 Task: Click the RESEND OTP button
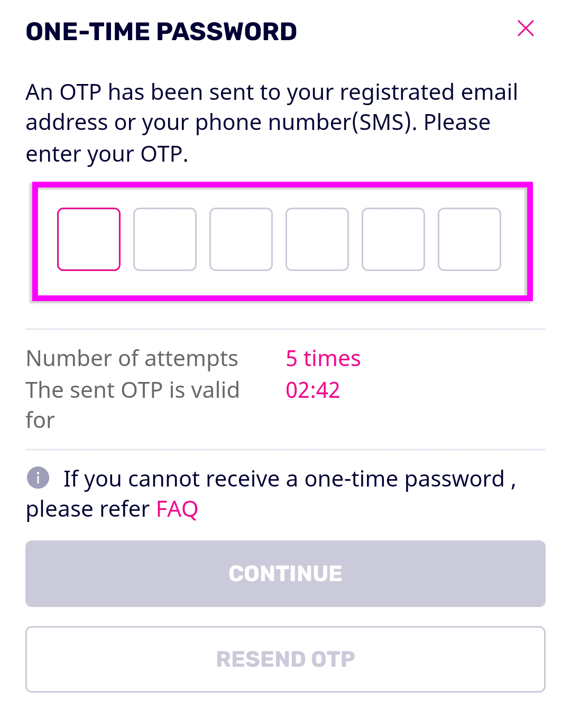[x=285, y=659]
